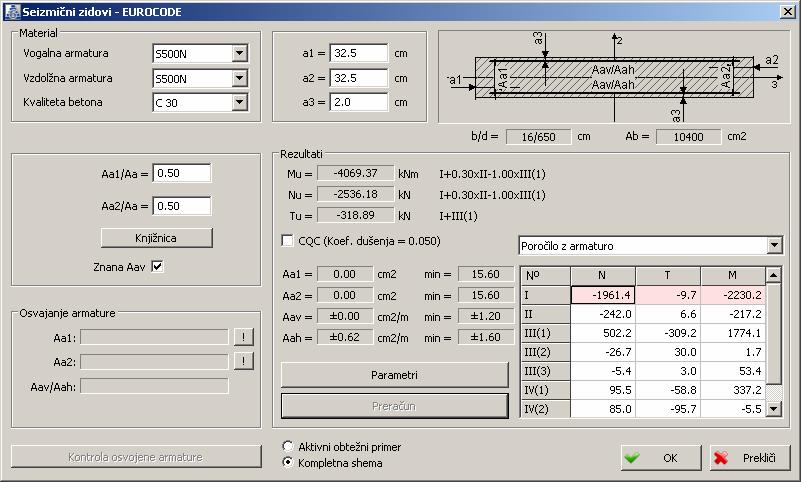The width and height of the screenshot is (801, 482).
Task: Click the Aa1 min value 15.60
Action: pyautogui.click(x=486, y=274)
